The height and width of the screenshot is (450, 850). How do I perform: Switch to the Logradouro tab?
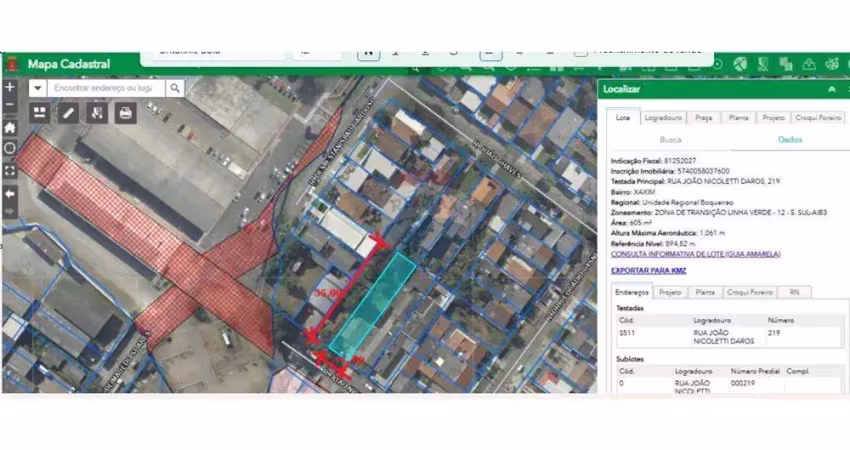point(663,117)
